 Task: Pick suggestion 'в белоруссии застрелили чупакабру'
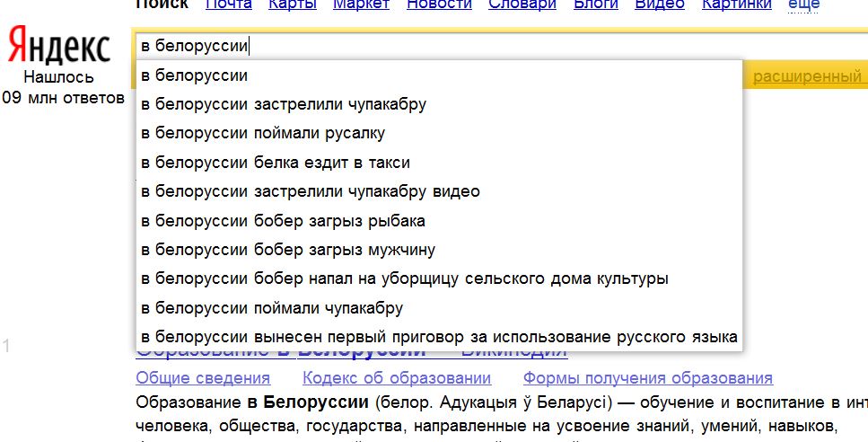(x=439, y=104)
